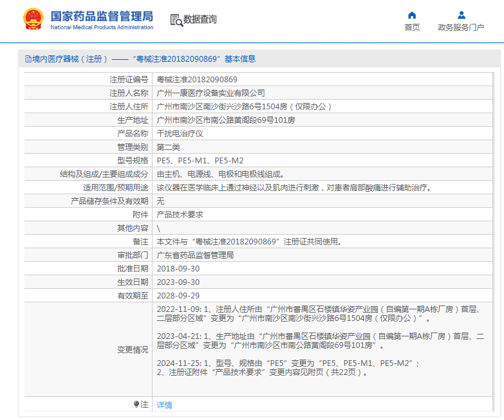Click the 政务服务门户 text label
This screenshot has width=504, height=420.
[461, 27]
